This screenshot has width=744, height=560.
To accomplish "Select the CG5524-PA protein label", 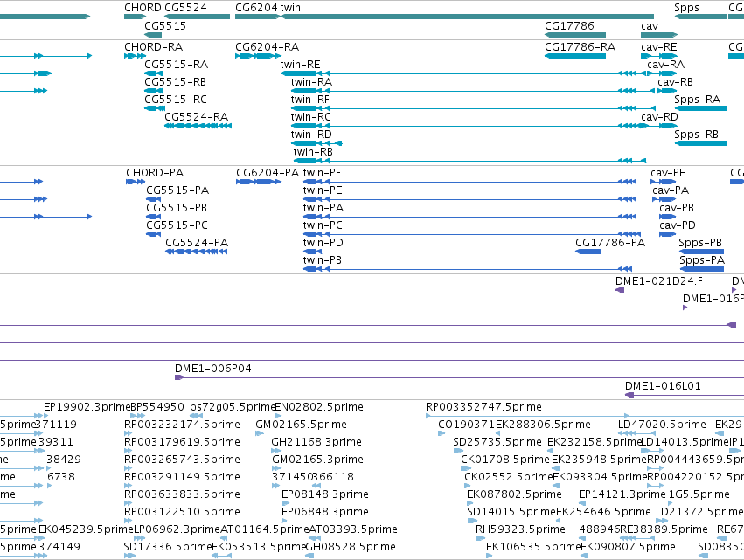I will pos(197,243).
